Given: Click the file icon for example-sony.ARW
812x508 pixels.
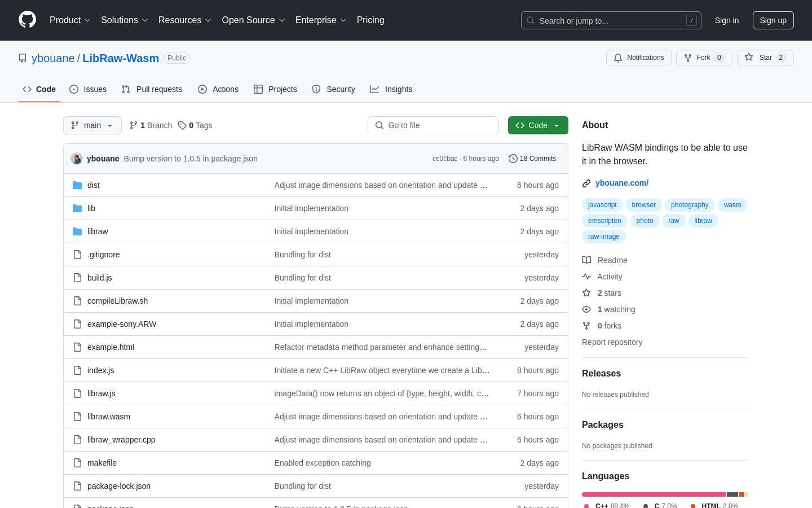Looking at the screenshot, I should (x=77, y=324).
